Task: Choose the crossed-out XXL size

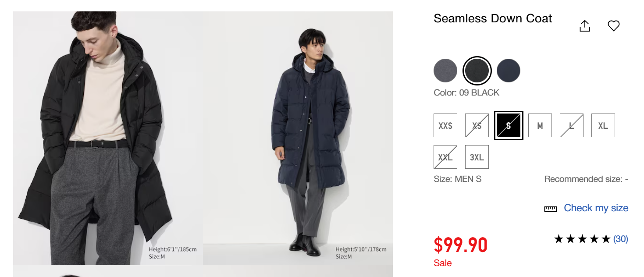Action: (x=445, y=157)
